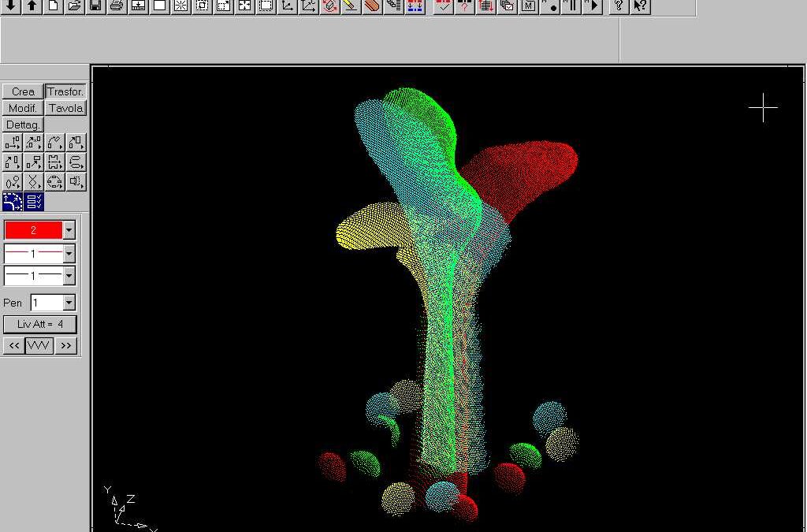This screenshot has height=532, width=807.
Task: Switch to the Crea tab
Action: [x=23, y=91]
